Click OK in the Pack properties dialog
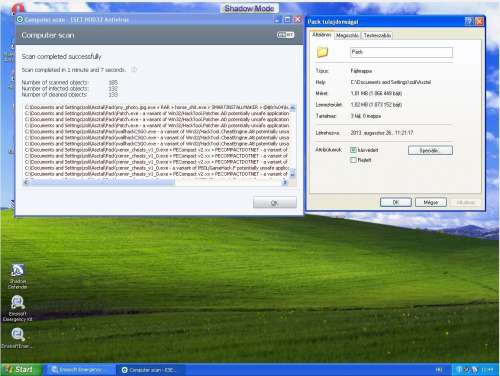This screenshot has height=376, width=500. pyautogui.click(x=396, y=202)
